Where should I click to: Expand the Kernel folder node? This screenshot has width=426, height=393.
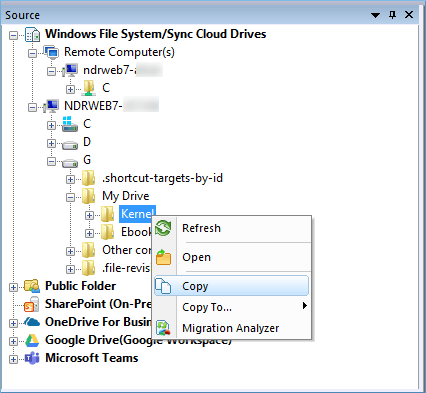tap(89, 215)
